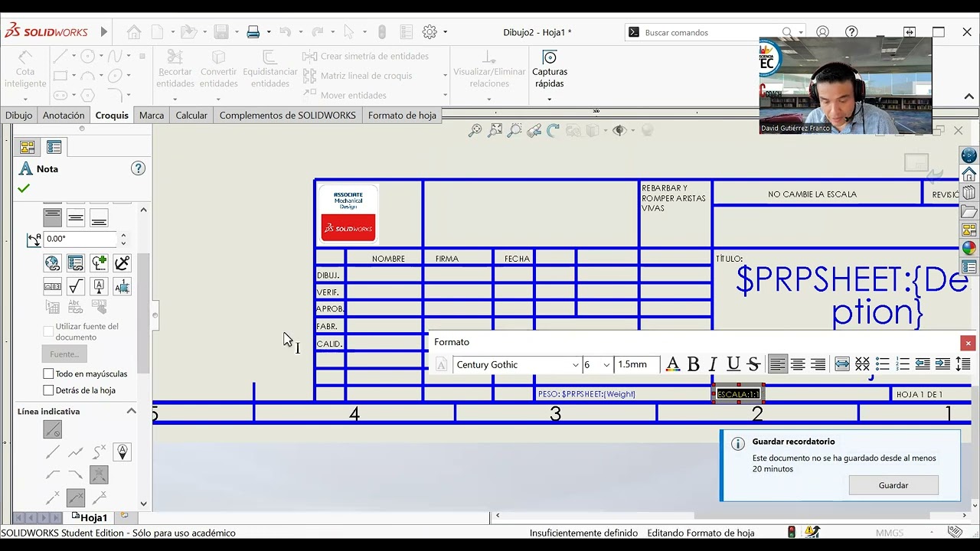Toggle Detrás de la hoja checkbox
980x551 pixels.
(48, 390)
